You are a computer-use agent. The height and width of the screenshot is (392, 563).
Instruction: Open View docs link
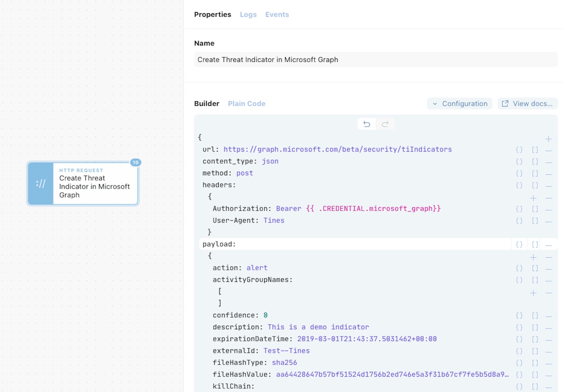click(527, 104)
